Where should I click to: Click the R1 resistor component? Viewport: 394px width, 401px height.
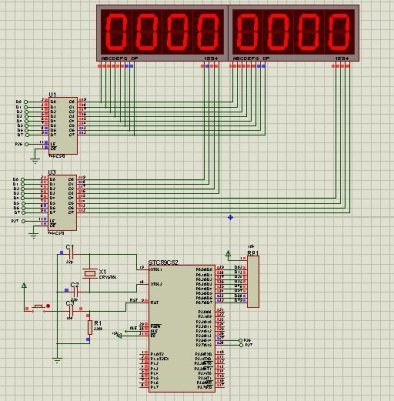(x=90, y=328)
